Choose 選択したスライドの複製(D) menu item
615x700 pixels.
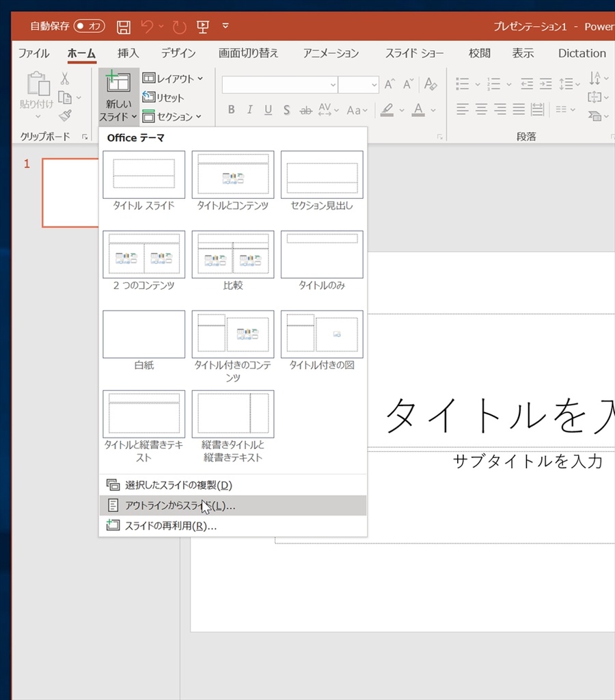pos(232,485)
